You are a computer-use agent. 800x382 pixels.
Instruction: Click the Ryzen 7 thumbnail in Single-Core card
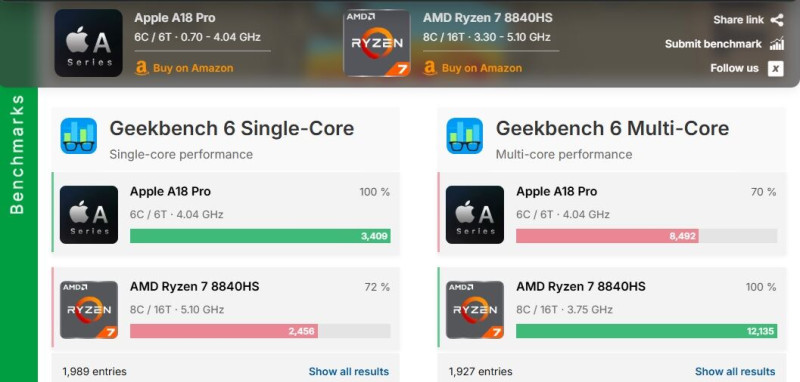coord(89,310)
